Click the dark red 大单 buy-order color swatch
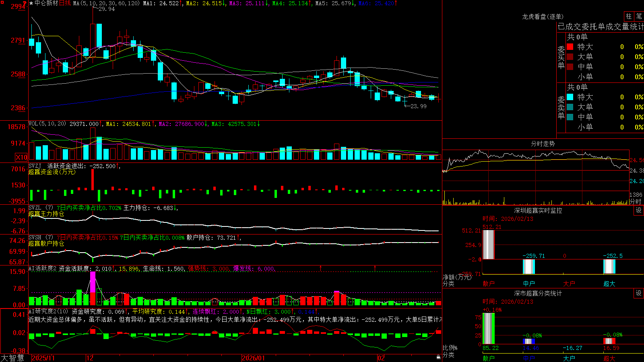 (570, 57)
